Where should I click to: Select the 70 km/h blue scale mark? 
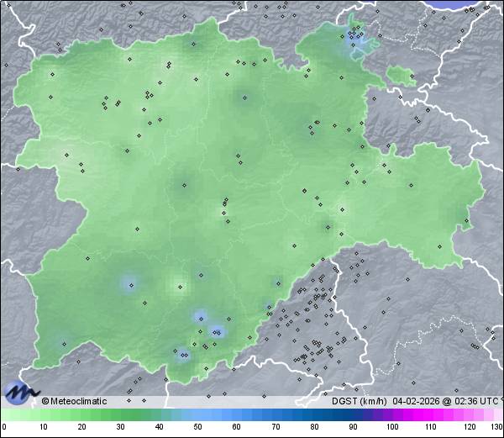point(275,427)
